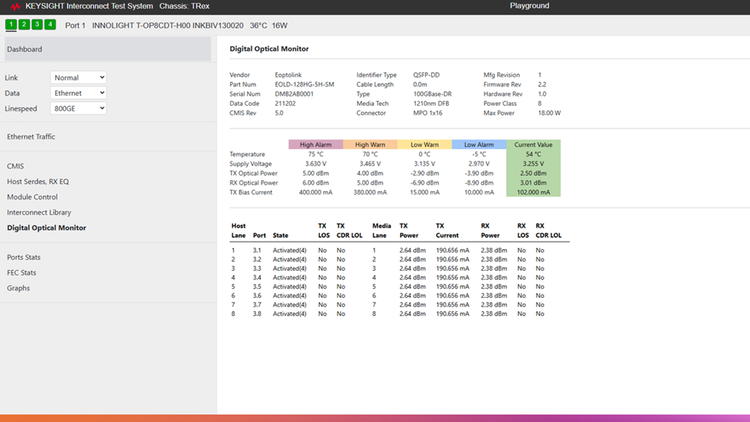Open the Linespeed dropdown set to 800GE
The height and width of the screenshot is (422, 750).
[78, 108]
